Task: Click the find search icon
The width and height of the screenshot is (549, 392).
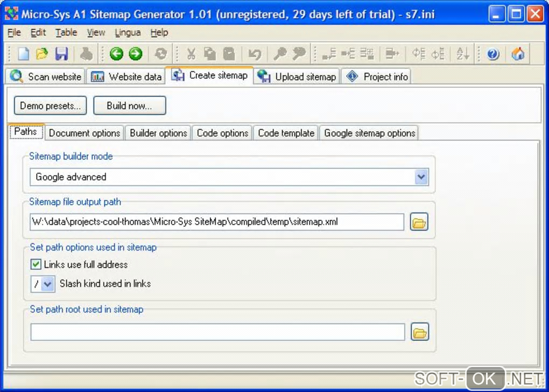Action: pyautogui.click(x=280, y=54)
